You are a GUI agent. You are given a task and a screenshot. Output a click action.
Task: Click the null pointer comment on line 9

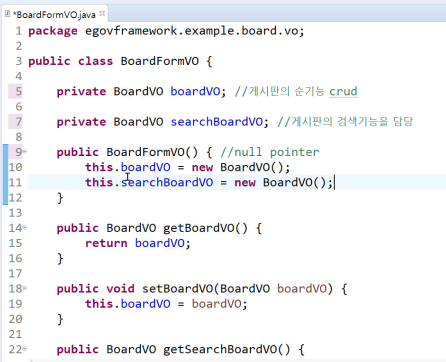270,152
